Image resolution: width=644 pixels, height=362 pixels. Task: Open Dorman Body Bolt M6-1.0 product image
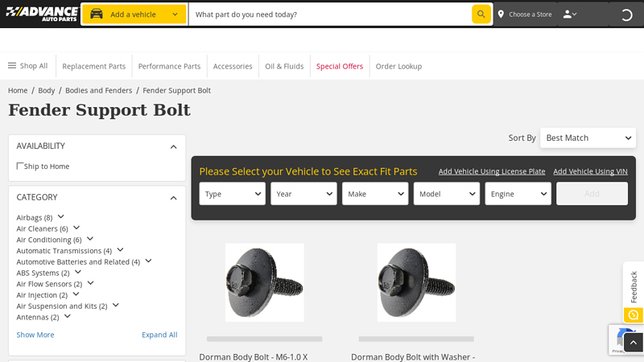tap(265, 282)
